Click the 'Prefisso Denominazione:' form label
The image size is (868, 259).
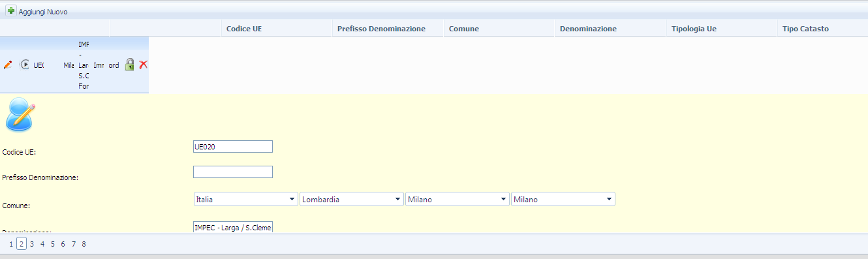pyautogui.click(x=40, y=177)
